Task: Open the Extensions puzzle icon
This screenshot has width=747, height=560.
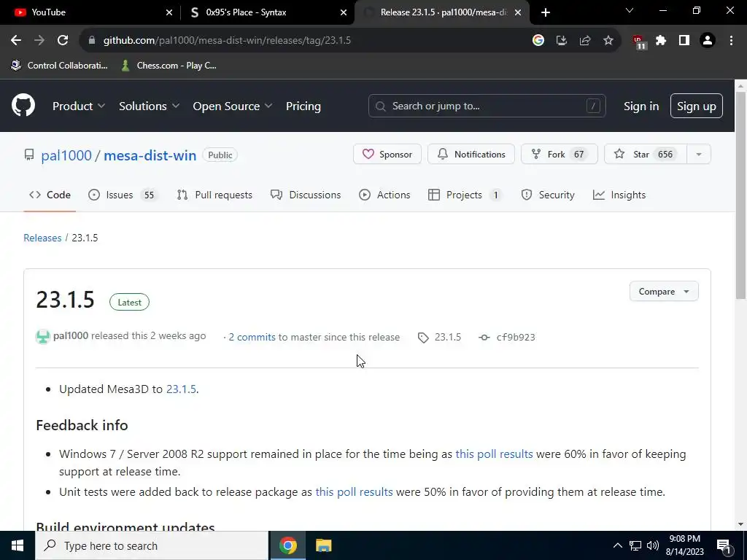Action: click(661, 41)
